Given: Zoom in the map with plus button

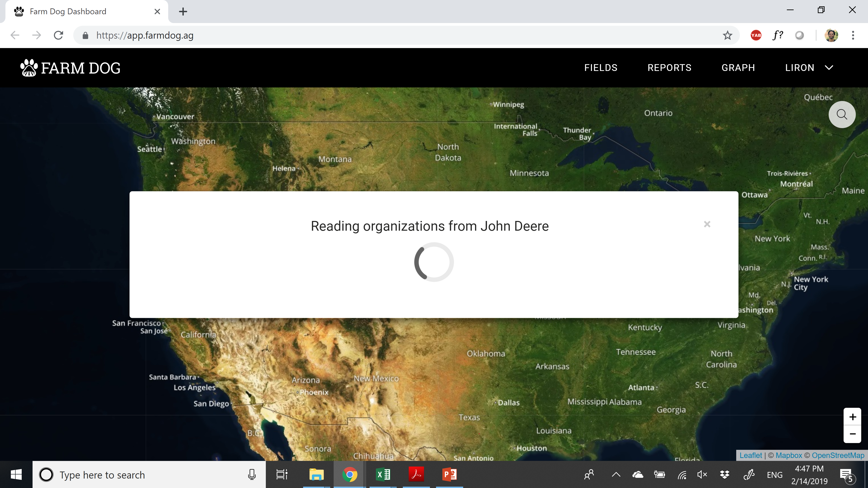Looking at the screenshot, I should click(852, 417).
